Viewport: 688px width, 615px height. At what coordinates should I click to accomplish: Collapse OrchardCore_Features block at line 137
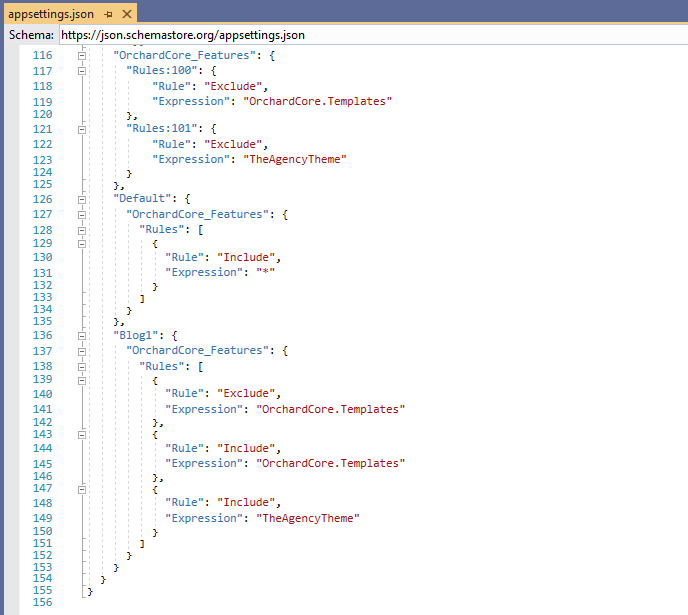click(82, 351)
